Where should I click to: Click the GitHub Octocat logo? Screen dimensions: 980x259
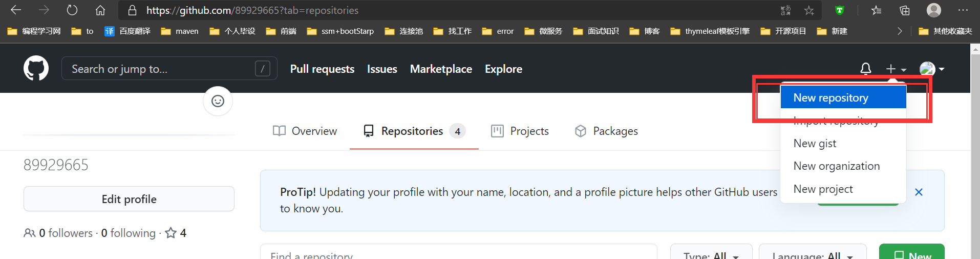click(x=36, y=69)
